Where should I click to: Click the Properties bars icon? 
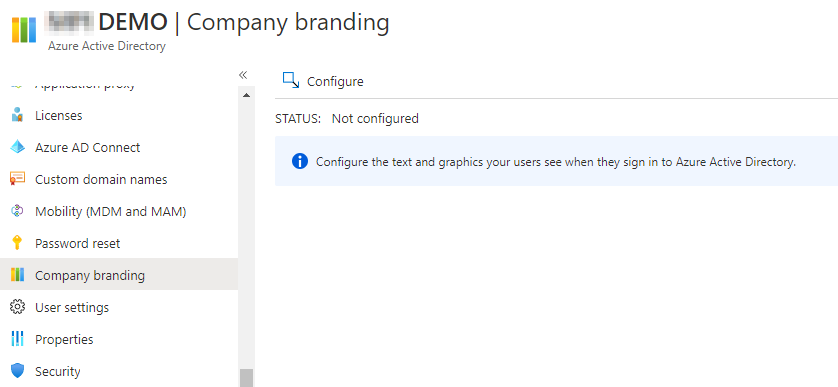pos(18,339)
